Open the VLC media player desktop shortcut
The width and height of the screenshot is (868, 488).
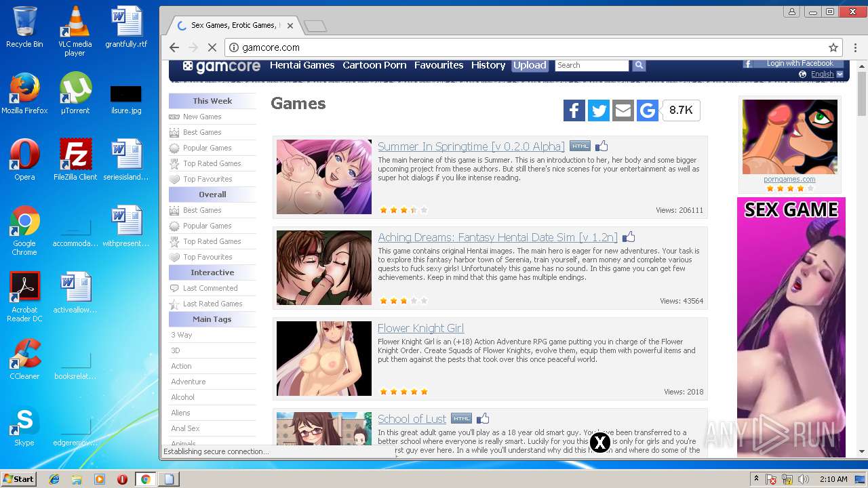[75, 31]
